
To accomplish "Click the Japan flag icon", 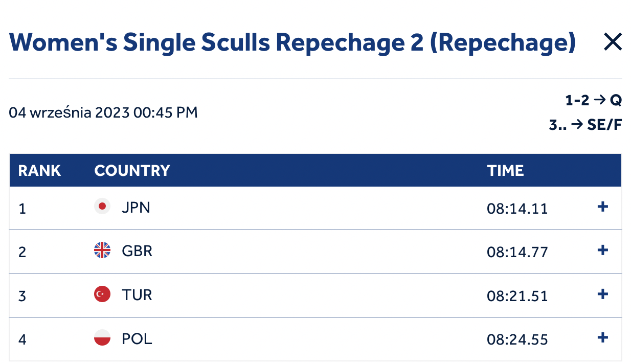I will click(x=102, y=207).
